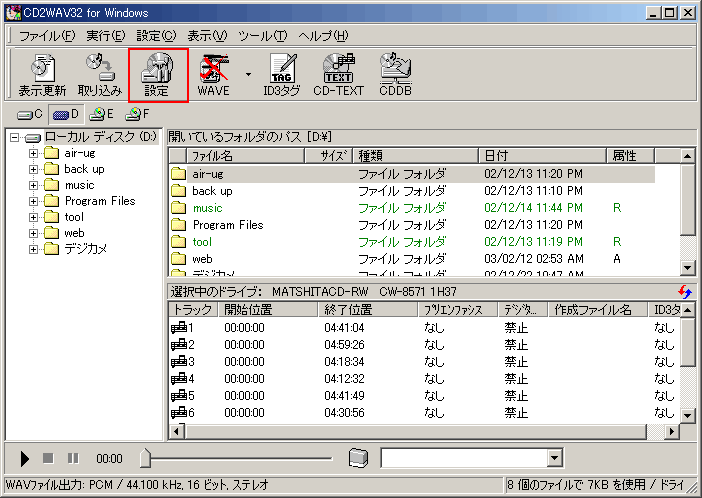702x498 pixels.
Task: Click the CD-TEXT toolbar icon
Action: [338, 74]
